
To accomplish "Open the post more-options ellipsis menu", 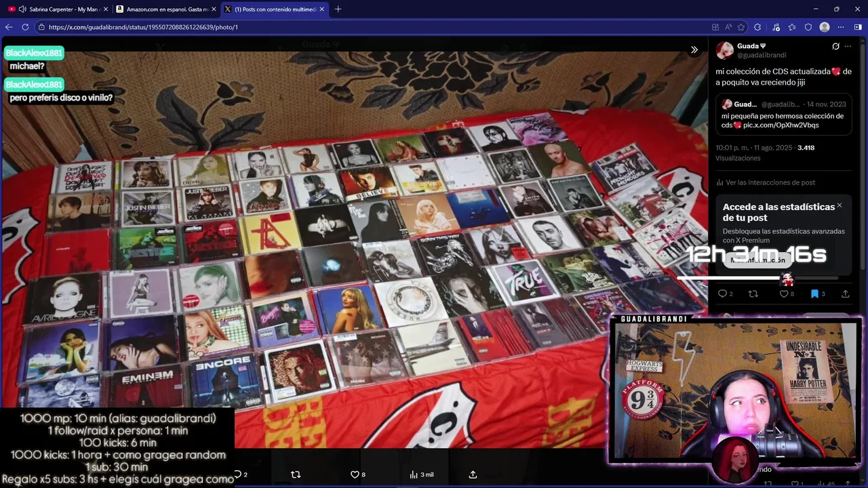I will click(x=848, y=46).
